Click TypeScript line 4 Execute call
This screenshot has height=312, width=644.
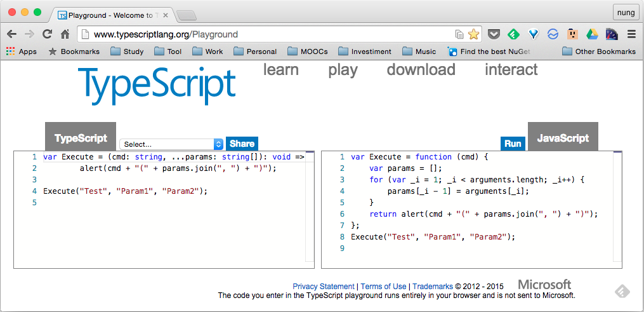coord(125,191)
